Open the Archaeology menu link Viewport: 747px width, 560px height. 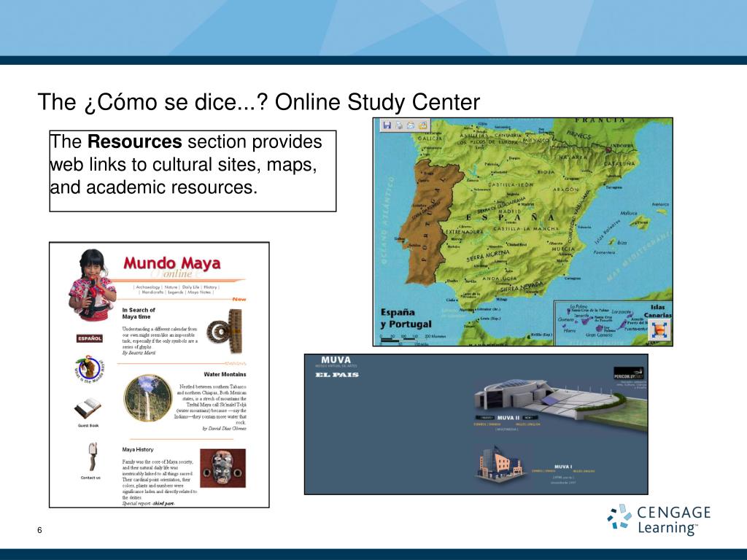(x=147, y=287)
